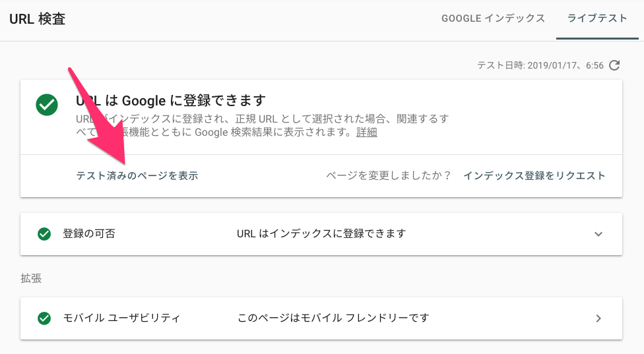644x354 pixels.
Task: Click the large green checkmark icon
Action: [x=47, y=105]
